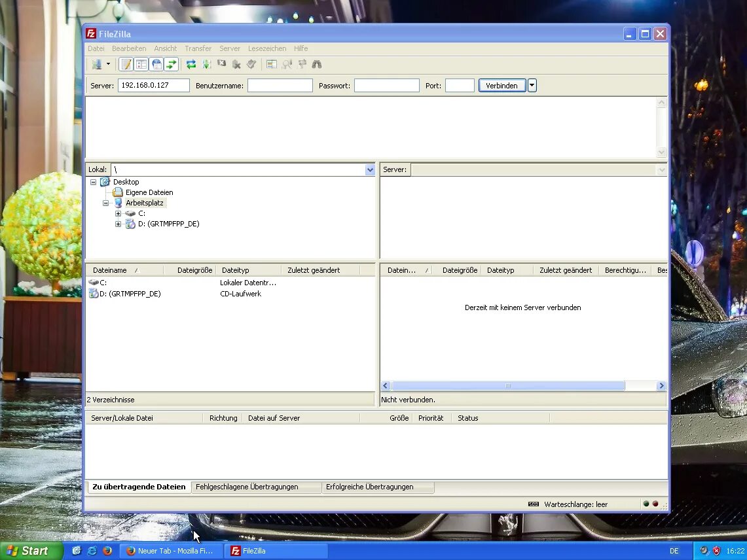Disconnect from server icon
This screenshot has width=747, height=560.
[x=237, y=64]
